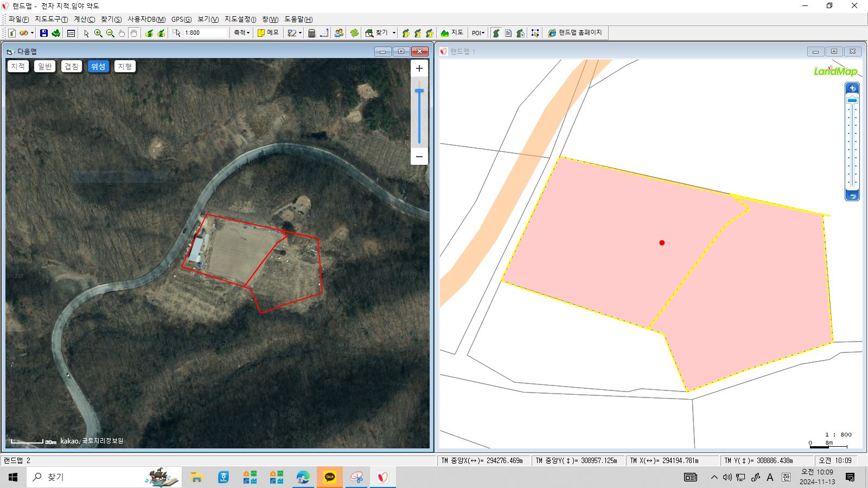Expand the 축척 scale dropdown
This screenshot has height=488, width=868.
pos(242,33)
